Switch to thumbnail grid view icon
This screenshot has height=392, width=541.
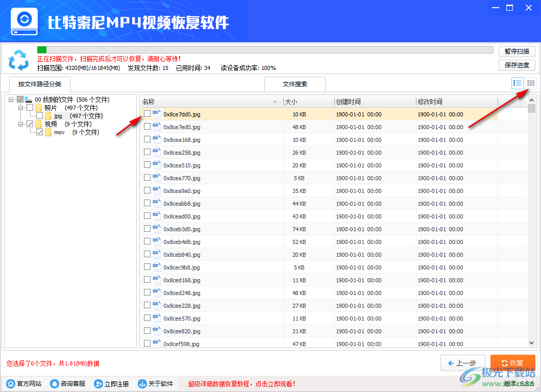pyautogui.click(x=531, y=83)
